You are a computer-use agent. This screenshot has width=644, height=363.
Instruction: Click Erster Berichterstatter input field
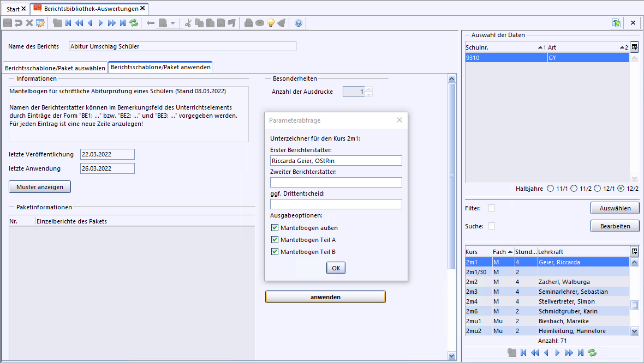pos(336,161)
